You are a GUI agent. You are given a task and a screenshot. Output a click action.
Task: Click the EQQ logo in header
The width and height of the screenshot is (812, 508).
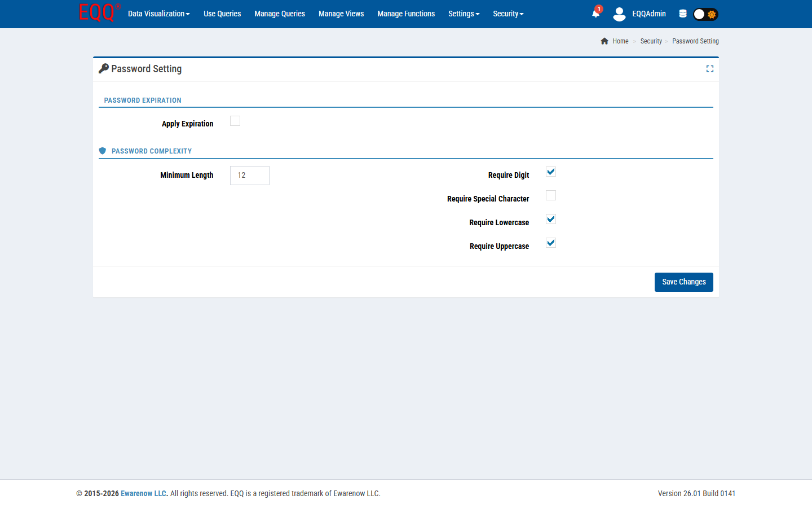[98, 12]
